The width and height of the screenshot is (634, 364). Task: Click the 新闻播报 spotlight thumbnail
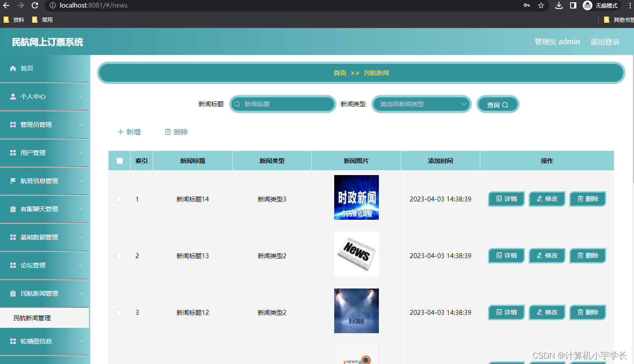pos(357,311)
